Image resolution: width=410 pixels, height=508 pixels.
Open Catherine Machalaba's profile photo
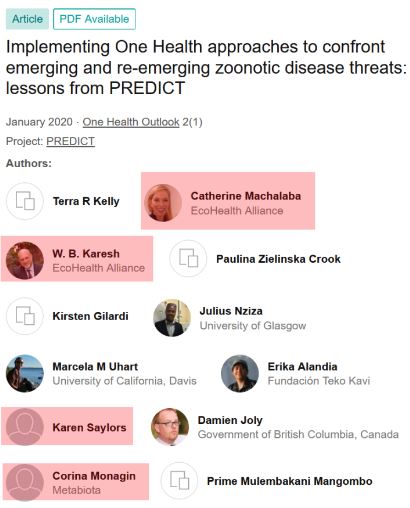coord(163,203)
